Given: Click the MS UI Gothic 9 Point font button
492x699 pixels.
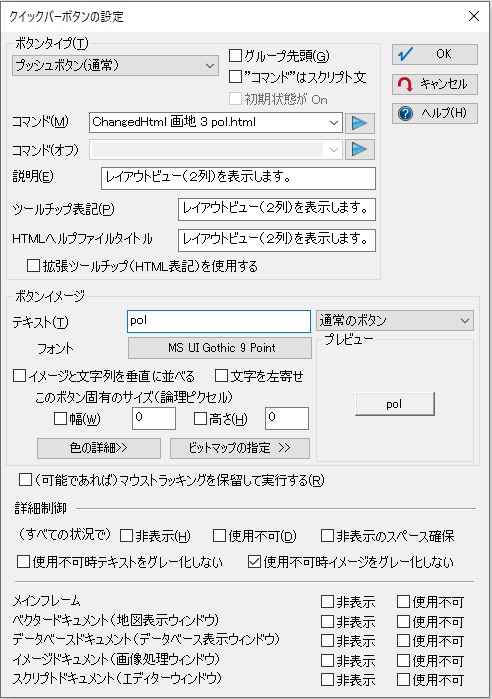Looking at the screenshot, I should pyautogui.click(x=220, y=348).
